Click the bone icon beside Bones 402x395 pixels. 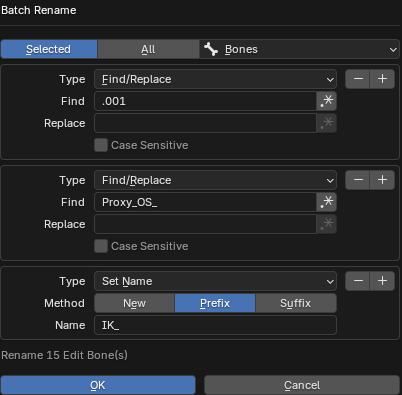211,49
